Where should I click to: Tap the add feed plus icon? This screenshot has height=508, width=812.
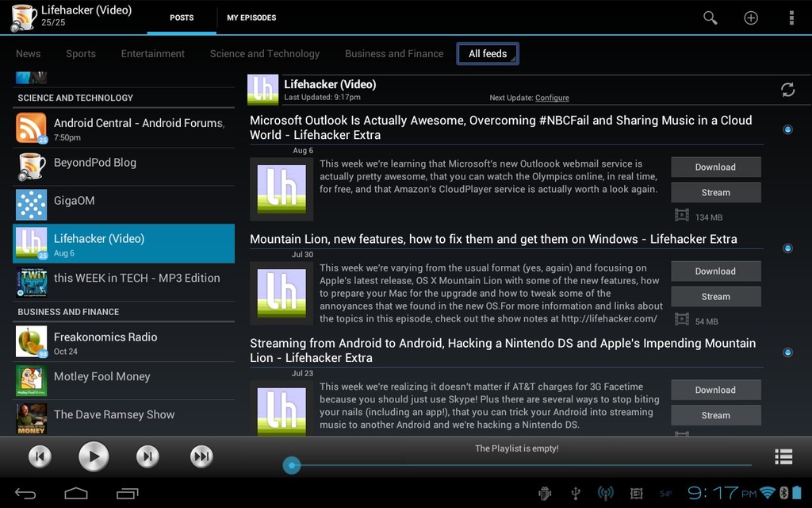pos(751,17)
